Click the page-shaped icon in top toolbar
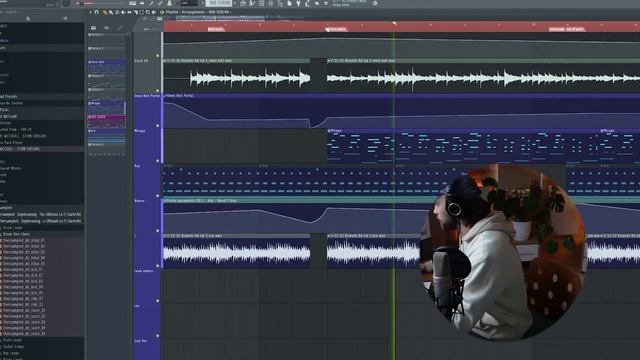This screenshot has height=360, width=640. coord(289,3)
